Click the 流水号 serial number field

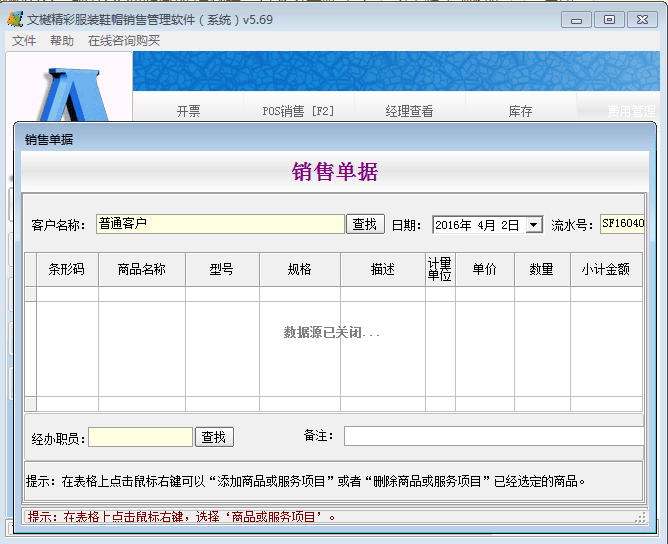point(622,225)
